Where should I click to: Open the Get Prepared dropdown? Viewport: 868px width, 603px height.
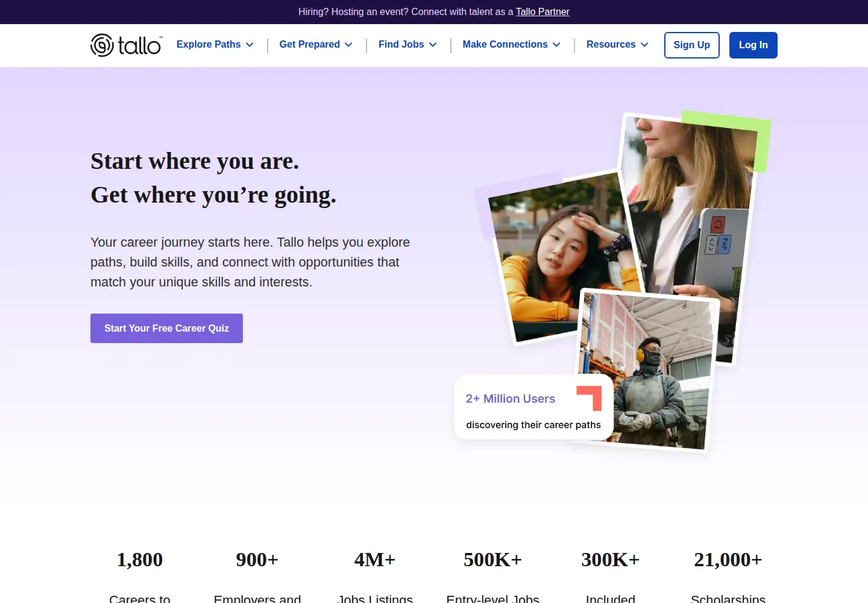coord(316,45)
